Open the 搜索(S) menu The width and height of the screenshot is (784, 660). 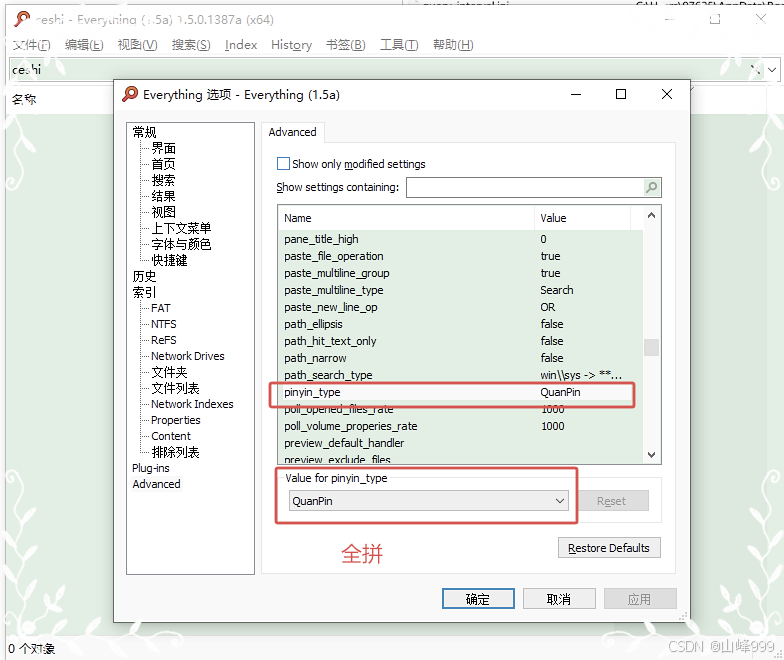coord(190,45)
